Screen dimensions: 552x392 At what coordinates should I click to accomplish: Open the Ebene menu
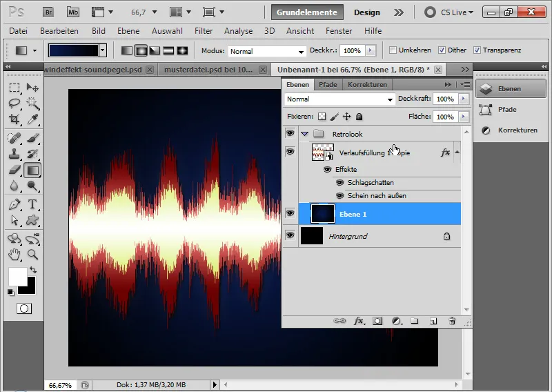point(128,31)
